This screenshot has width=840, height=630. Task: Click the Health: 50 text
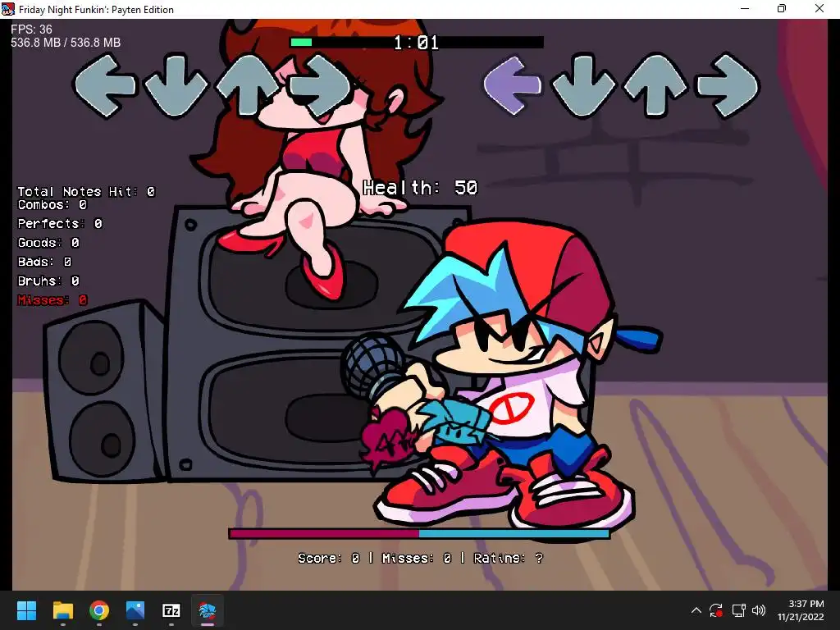420,188
